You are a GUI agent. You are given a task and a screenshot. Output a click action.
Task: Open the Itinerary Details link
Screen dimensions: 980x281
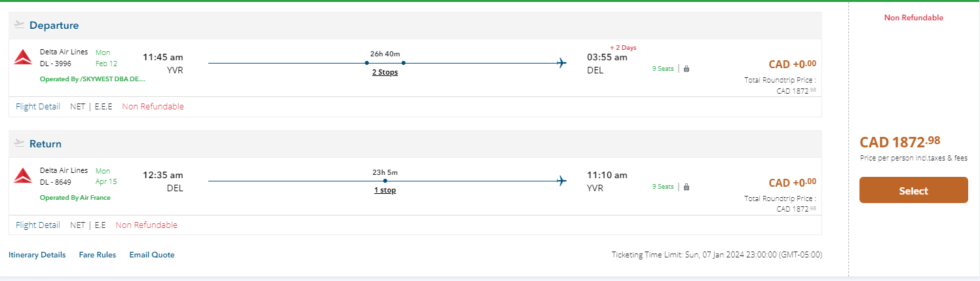(37, 255)
